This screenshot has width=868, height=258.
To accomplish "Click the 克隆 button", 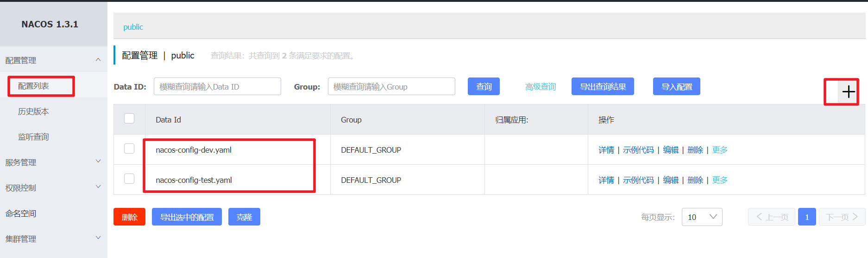I will (x=244, y=217).
